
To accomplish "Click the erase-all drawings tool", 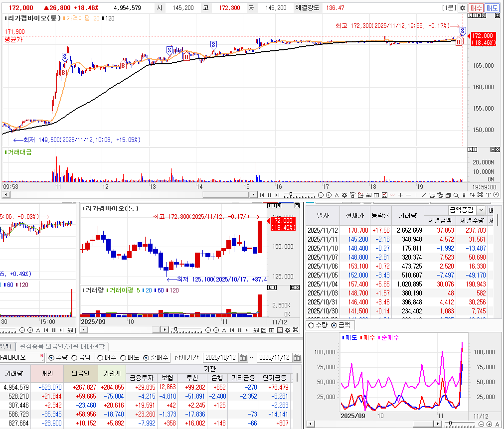I will click(440, 195).
